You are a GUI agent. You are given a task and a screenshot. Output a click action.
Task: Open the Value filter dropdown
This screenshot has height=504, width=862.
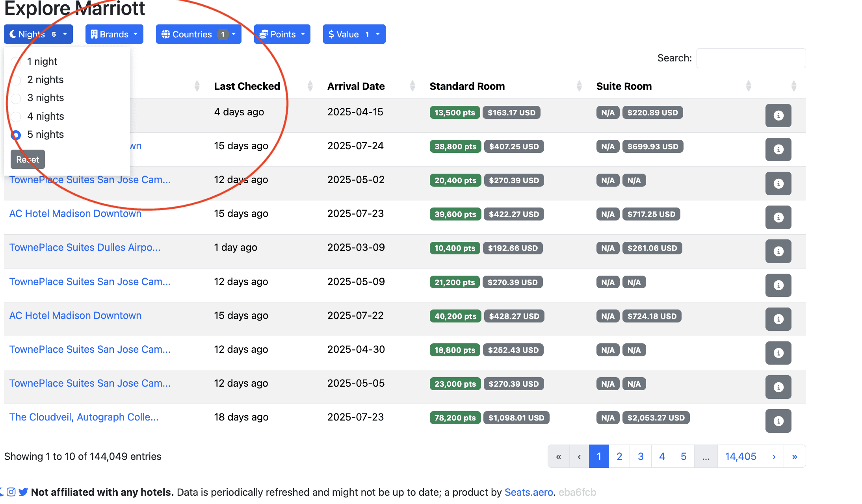coord(354,34)
